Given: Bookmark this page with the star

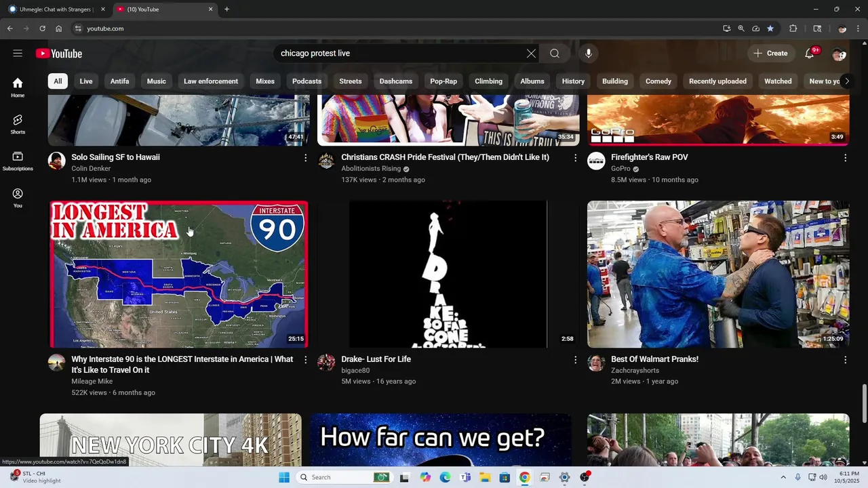Looking at the screenshot, I should click(770, 28).
